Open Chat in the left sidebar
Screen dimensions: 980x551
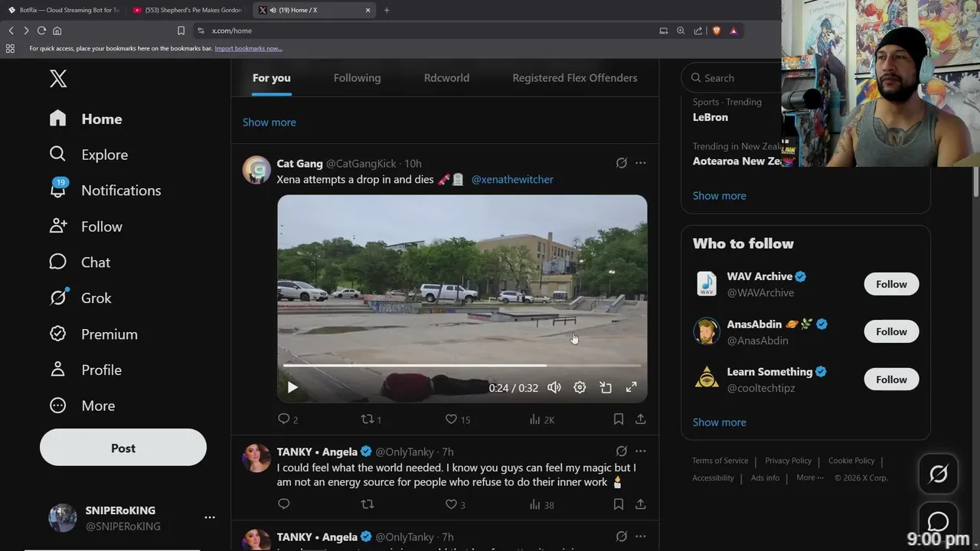[x=80, y=262]
